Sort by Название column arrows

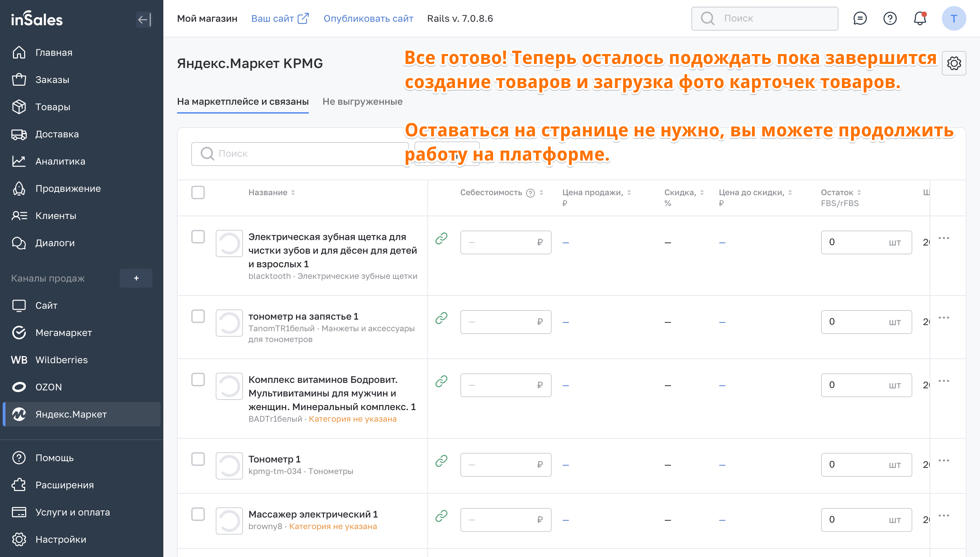pos(293,192)
